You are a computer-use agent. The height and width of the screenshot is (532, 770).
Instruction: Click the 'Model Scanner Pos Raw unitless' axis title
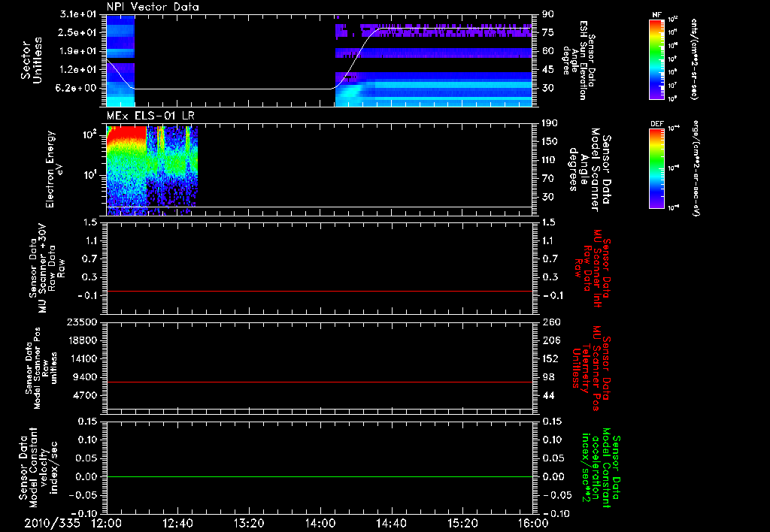click(x=41, y=368)
